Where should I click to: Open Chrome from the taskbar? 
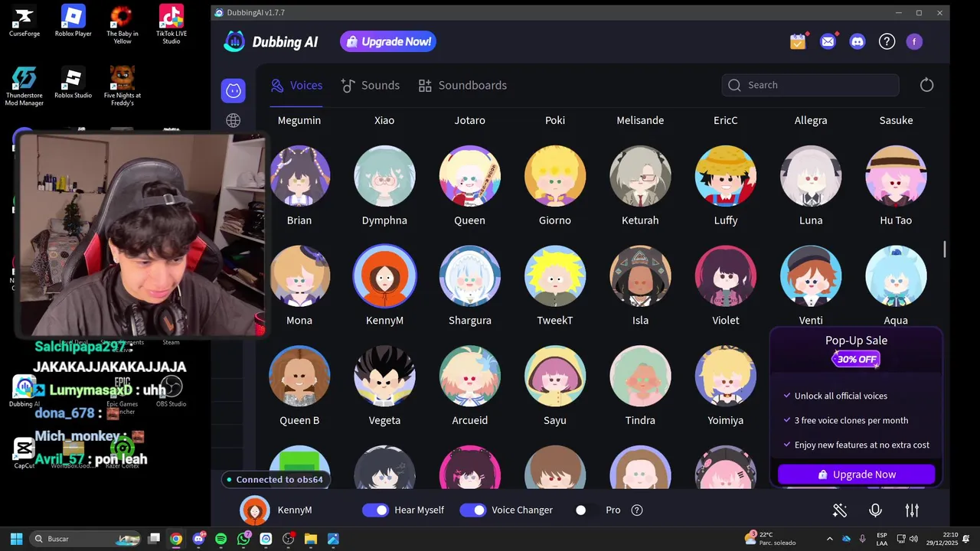coord(176,539)
